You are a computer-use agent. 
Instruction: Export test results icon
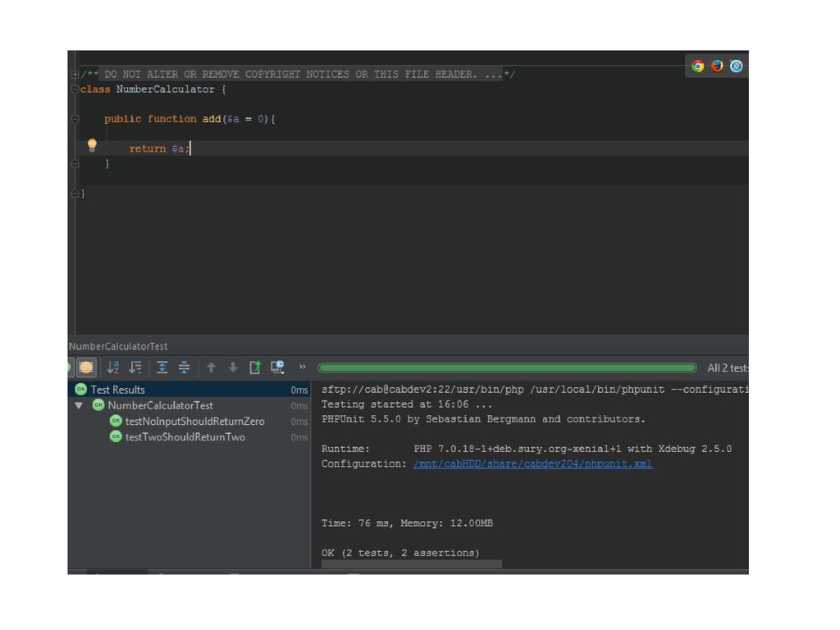pos(255,367)
